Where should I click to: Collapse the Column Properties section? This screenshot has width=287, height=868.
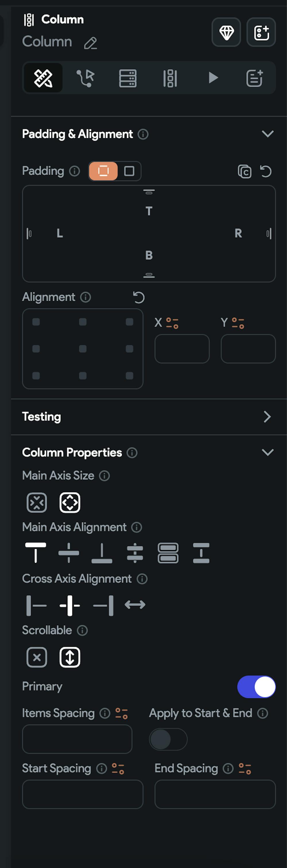pos(267,452)
